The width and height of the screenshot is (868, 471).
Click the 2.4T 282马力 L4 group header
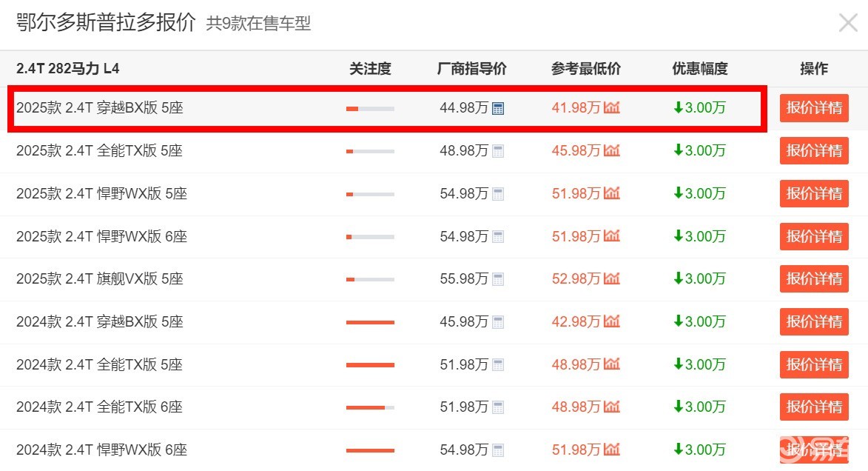coord(67,69)
